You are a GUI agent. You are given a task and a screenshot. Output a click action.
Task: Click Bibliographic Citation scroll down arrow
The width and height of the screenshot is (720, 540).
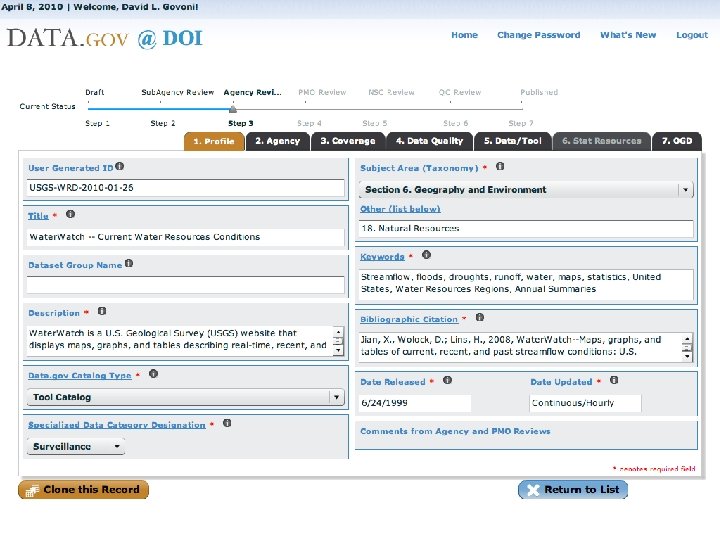tap(687, 356)
